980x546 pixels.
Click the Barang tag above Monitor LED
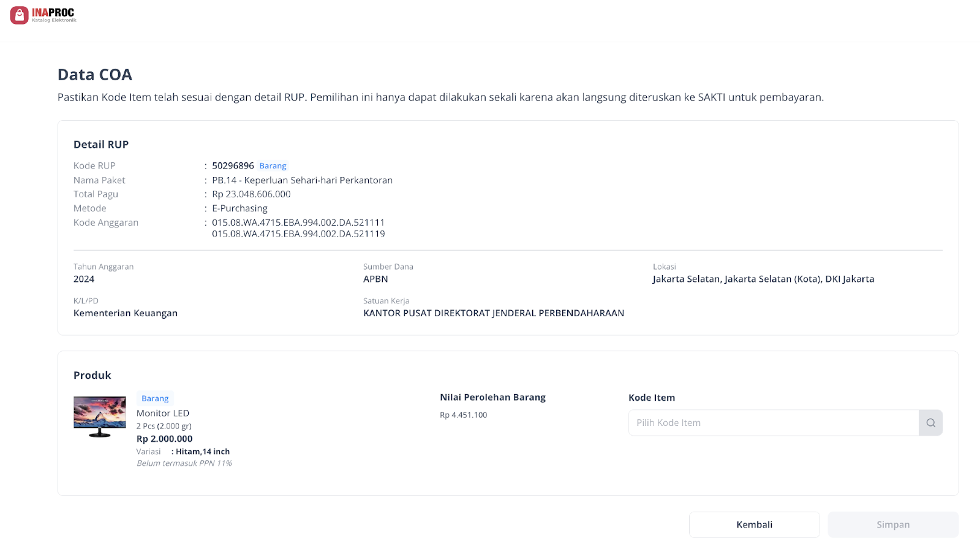click(154, 398)
